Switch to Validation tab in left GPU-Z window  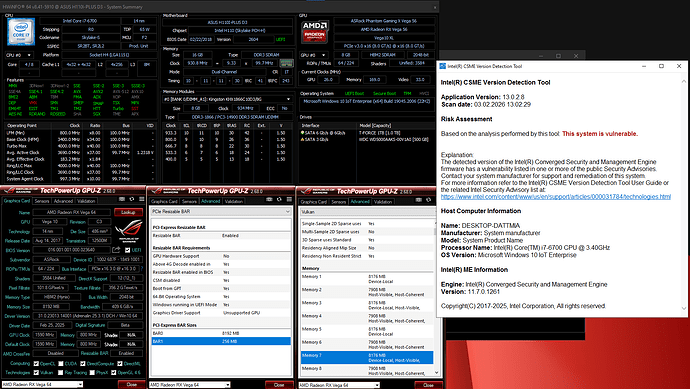86,201
